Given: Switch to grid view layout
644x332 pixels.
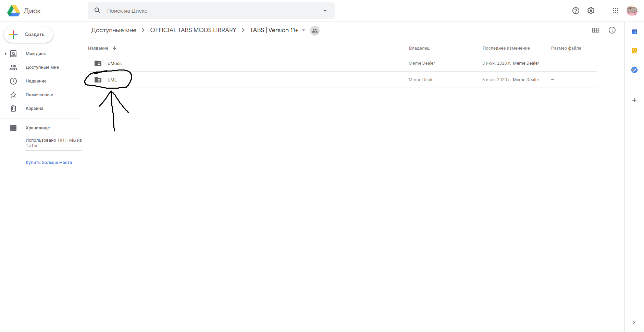Looking at the screenshot, I should click(x=596, y=30).
